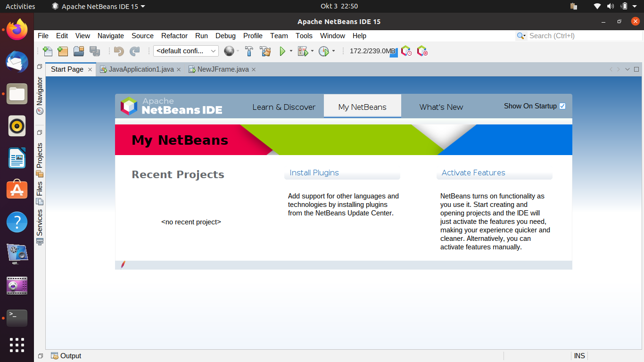Click the Profile Project clock icon
This screenshot has width=644, height=362.
(324, 51)
